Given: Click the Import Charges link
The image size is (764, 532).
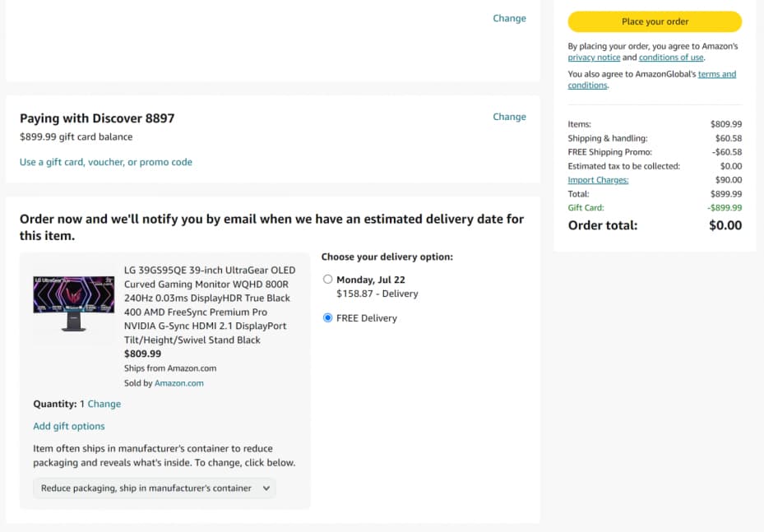Looking at the screenshot, I should coord(598,180).
